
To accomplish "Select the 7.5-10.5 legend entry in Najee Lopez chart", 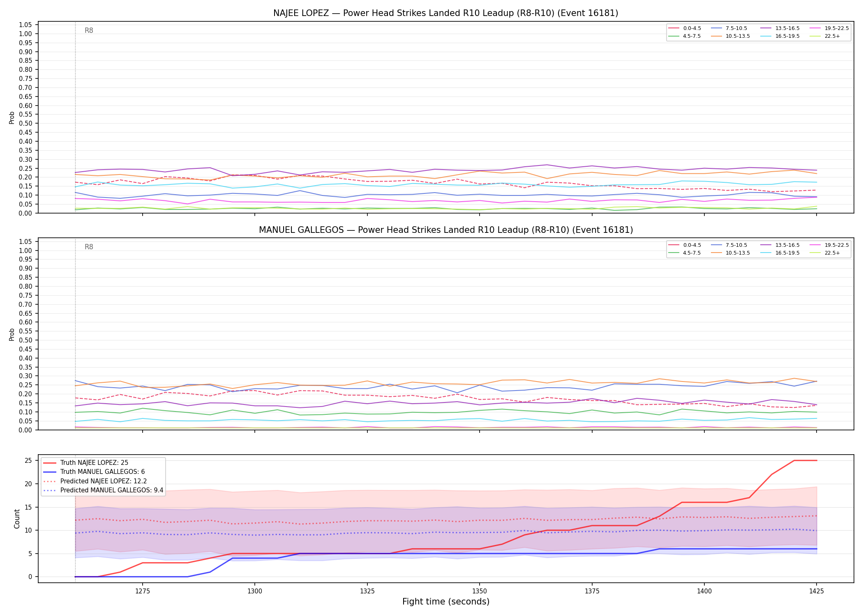I will tap(729, 28).
